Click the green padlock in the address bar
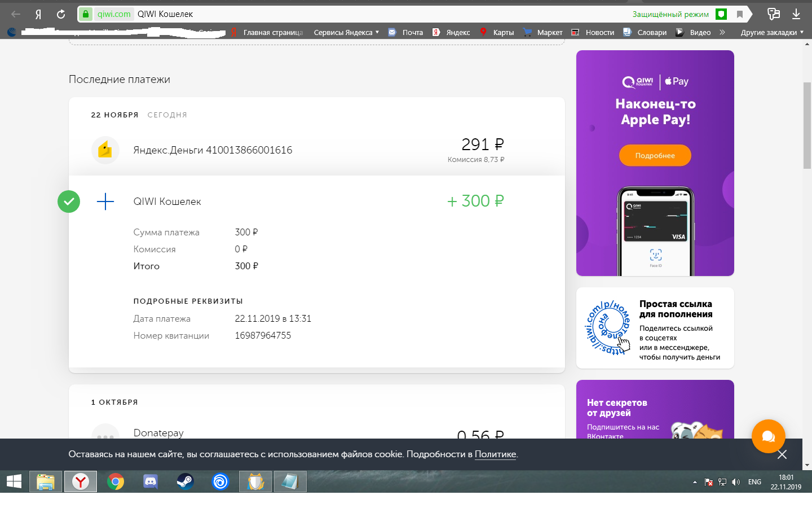 (x=86, y=14)
